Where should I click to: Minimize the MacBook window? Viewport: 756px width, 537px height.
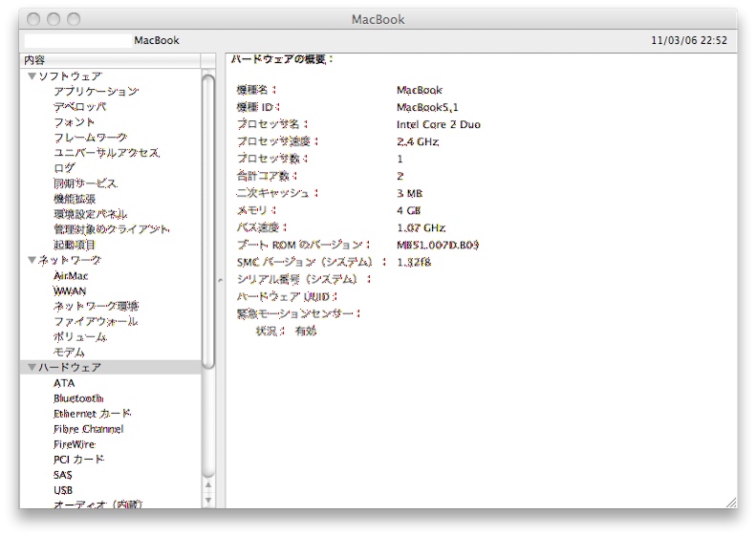point(54,19)
